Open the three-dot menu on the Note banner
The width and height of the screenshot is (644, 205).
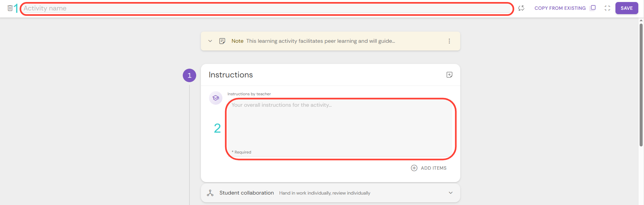click(x=449, y=41)
